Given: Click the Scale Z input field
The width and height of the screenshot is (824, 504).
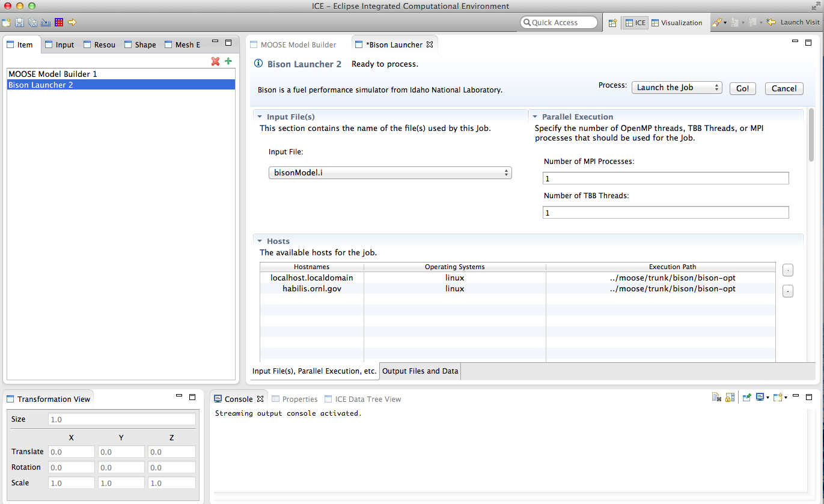Looking at the screenshot, I should [x=172, y=483].
